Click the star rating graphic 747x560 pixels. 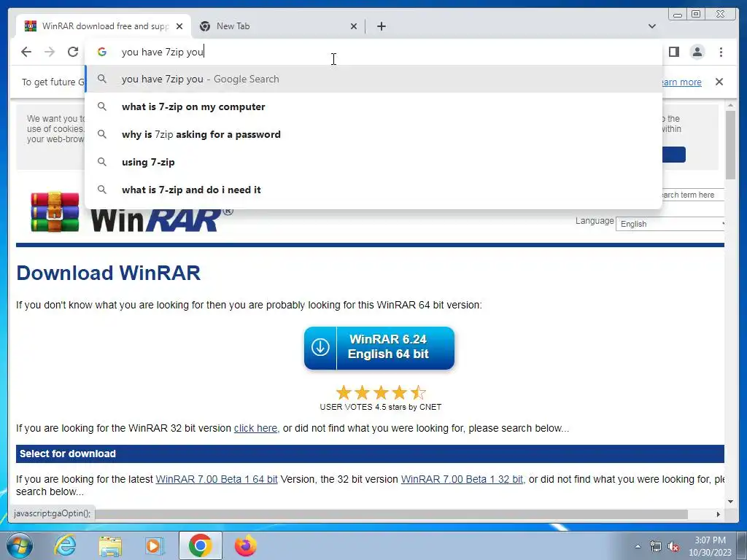[x=381, y=393]
